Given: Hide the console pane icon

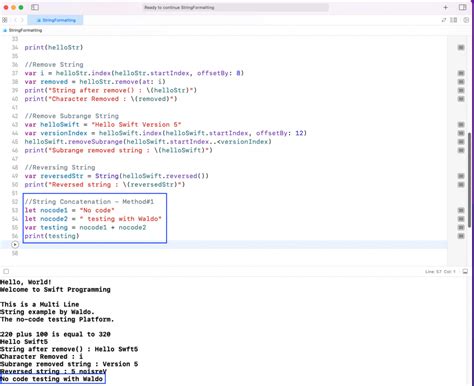Looking at the screenshot, I should point(465,271).
